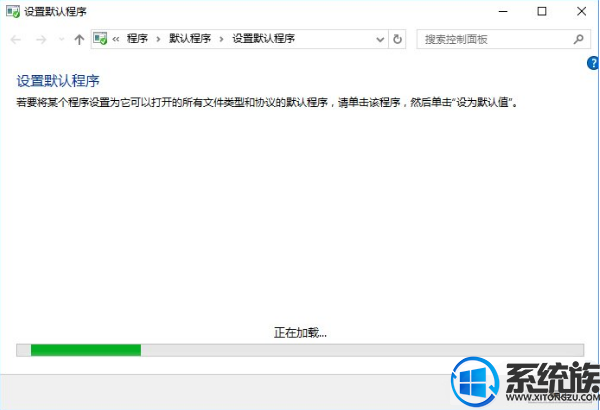Viewport: 600px width, 410px height.
Task: Expand the hidden breadcrumb chevrons «
Action: 116,39
